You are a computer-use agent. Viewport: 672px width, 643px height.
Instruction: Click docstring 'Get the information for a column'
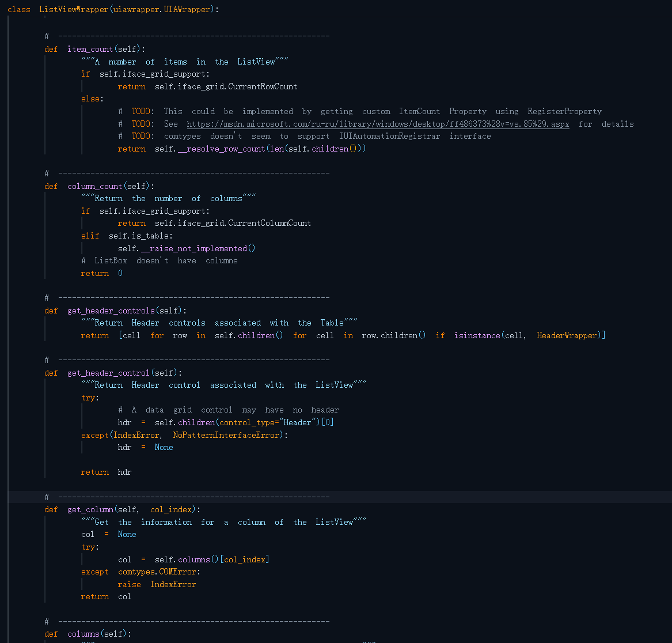(224, 522)
